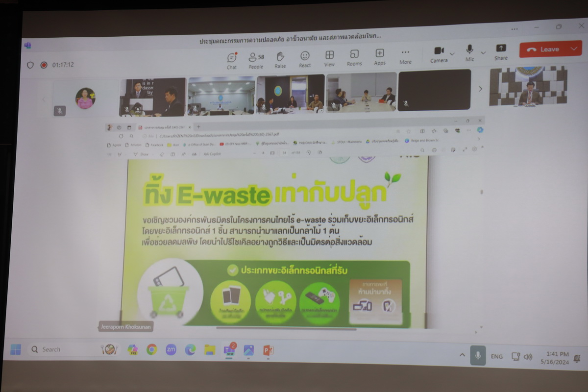Viewport: 588px width, 392px height.
Task: Open the Amazon bookmark in shared browser
Action: (x=133, y=145)
